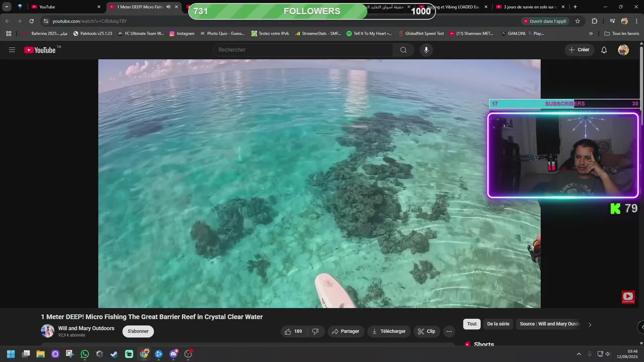Open Will and Mary Outdoors channel avatar
The image size is (644, 362).
click(x=48, y=331)
